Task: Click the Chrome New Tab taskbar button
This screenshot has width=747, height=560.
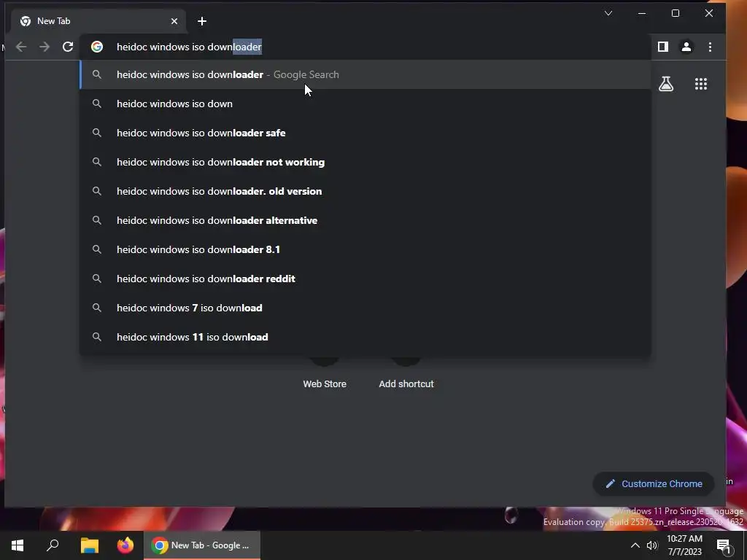Action: (x=202, y=545)
